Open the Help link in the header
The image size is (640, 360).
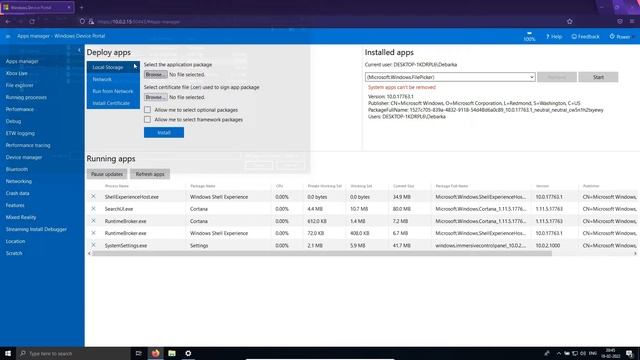tap(554, 37)
